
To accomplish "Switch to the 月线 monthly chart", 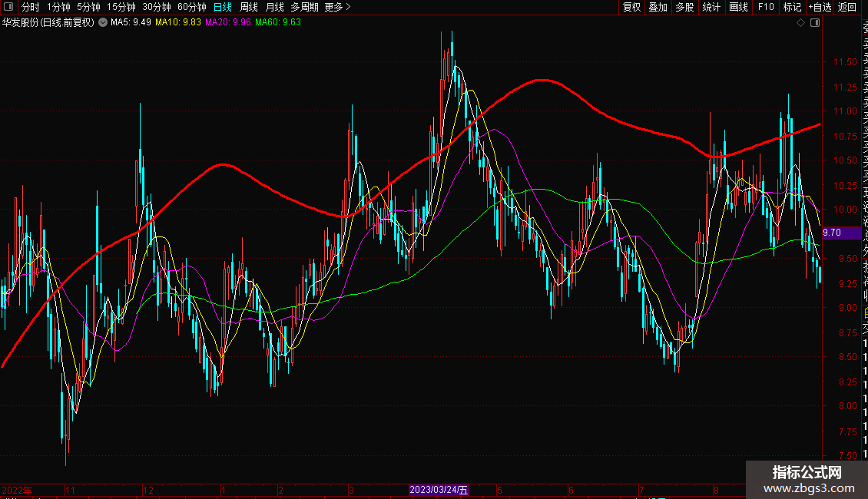I will tap(274, 7).
